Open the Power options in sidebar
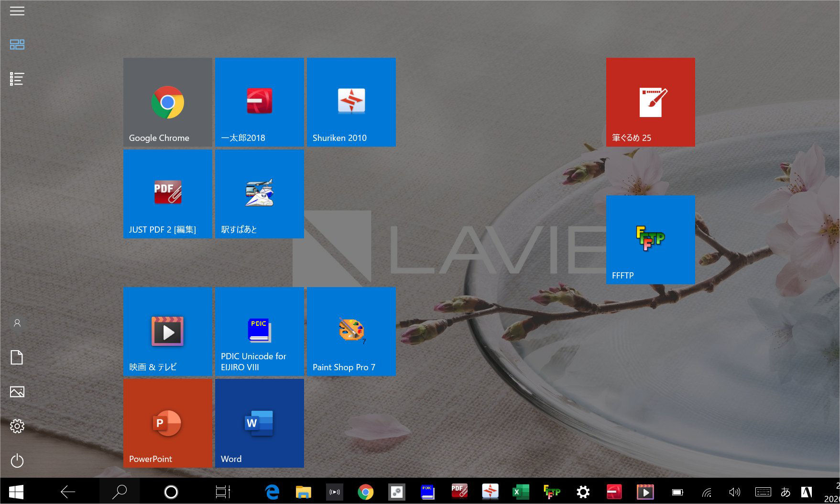 [x=17, y=461]
